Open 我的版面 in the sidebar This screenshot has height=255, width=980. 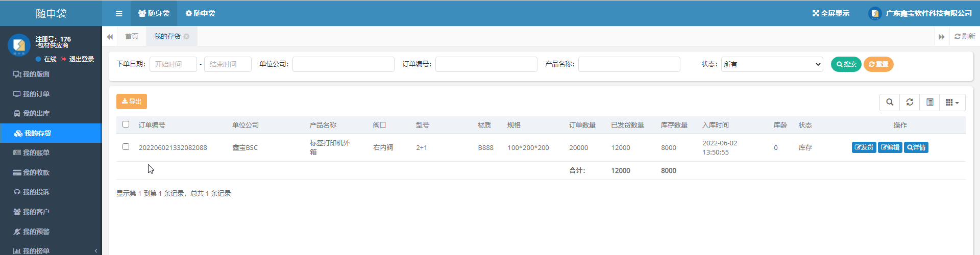pos(51,74)
